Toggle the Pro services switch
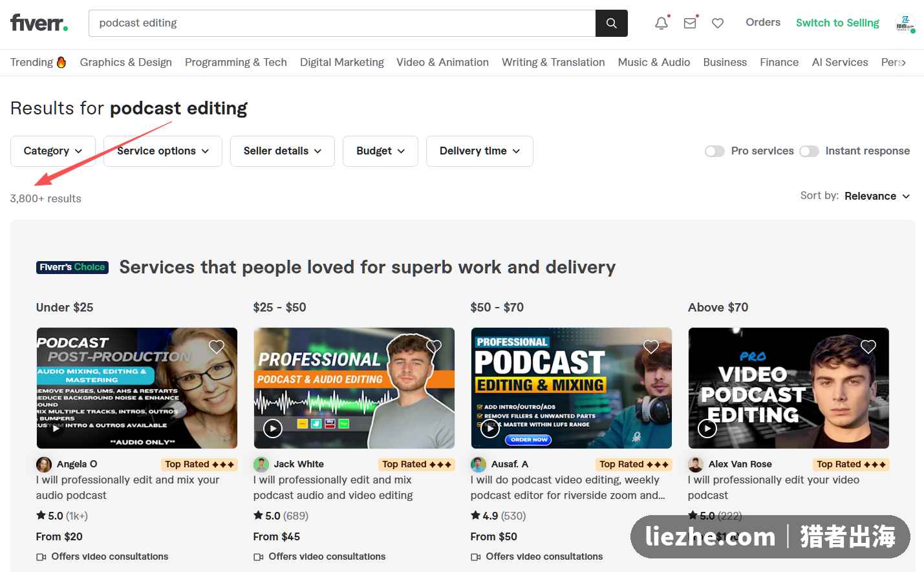The height and width of the screenshot is (572, 924). coord(714,151)
